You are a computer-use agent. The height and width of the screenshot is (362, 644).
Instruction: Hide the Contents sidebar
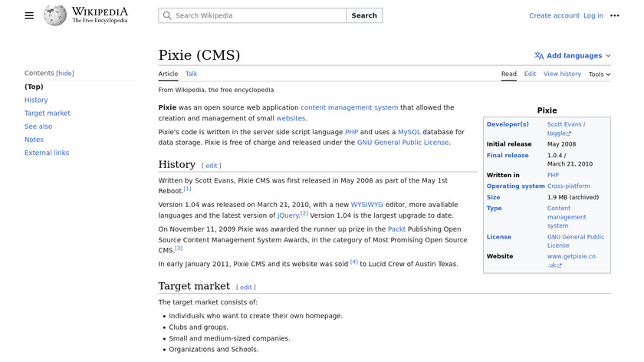[x=65, y=73]
